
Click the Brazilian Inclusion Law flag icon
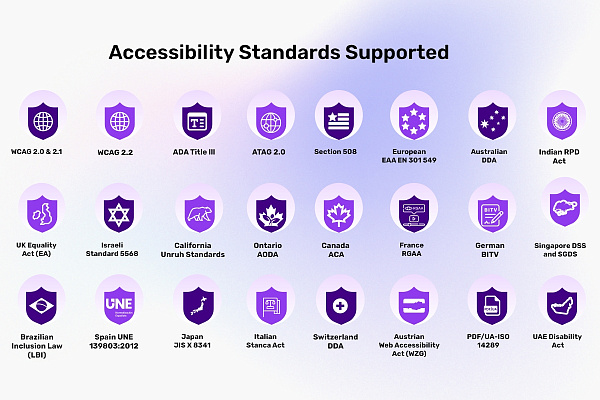[x=41, y=305]
